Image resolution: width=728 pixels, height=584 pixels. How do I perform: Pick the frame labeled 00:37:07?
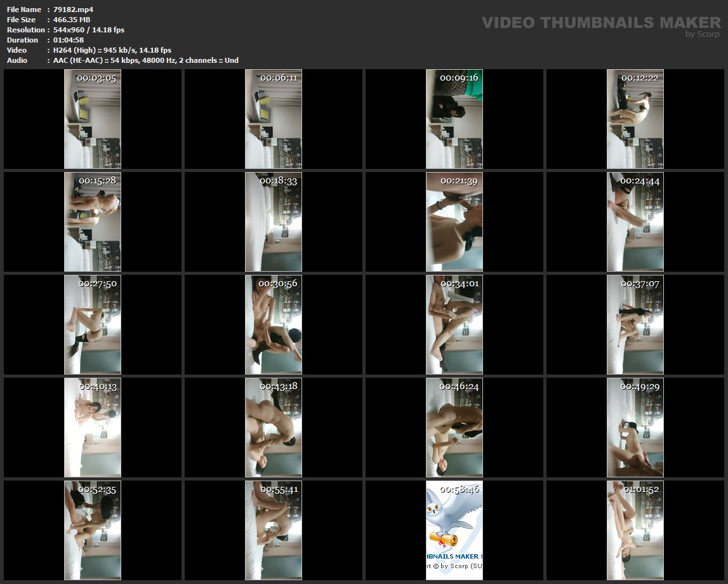(635, 324)
